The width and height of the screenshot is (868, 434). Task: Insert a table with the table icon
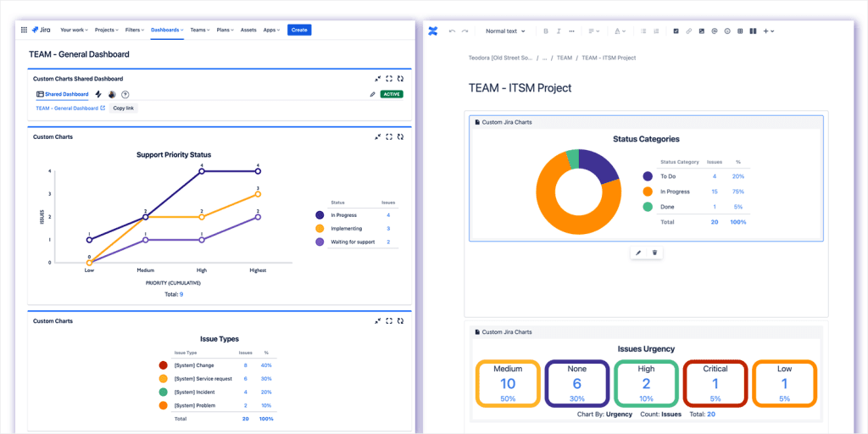(x=740, y=31)
